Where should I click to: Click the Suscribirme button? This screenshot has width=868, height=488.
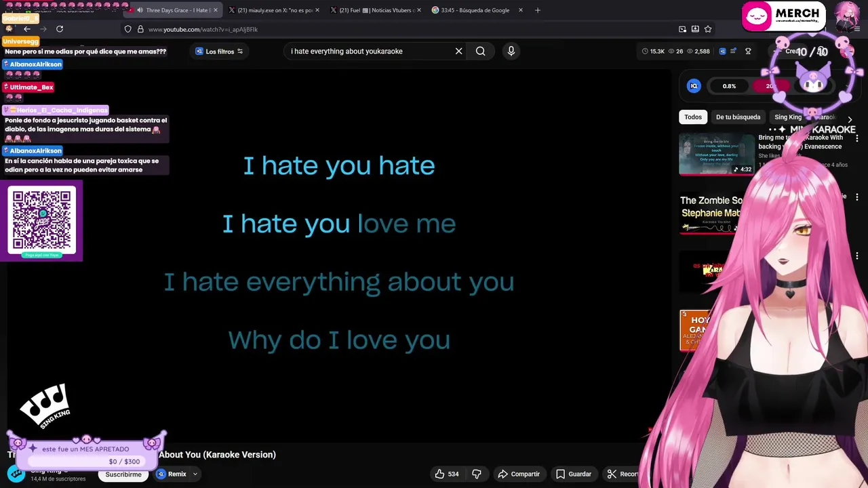123,474
